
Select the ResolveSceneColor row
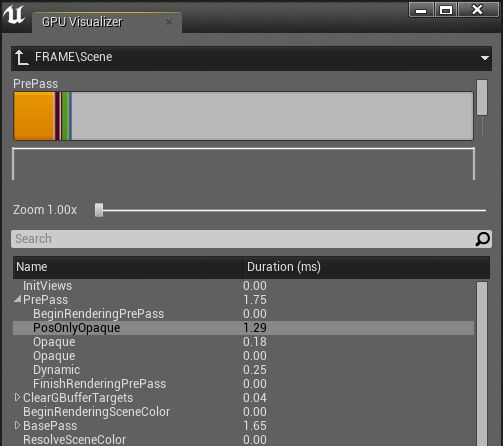tap(243, 439)
